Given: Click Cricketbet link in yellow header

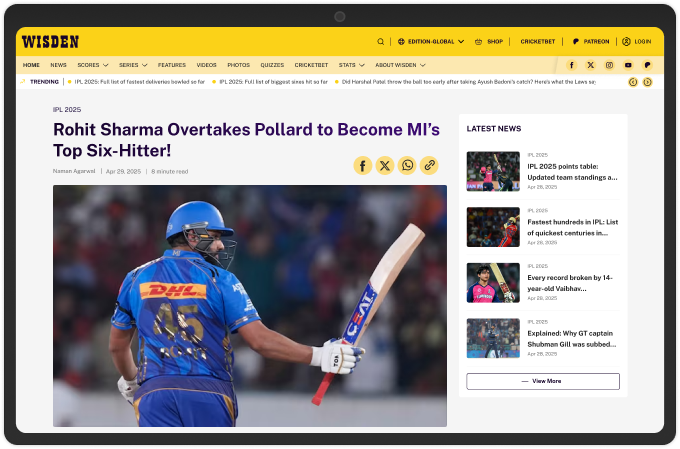Looking at the screenshot, I should [x=538, y=42].
